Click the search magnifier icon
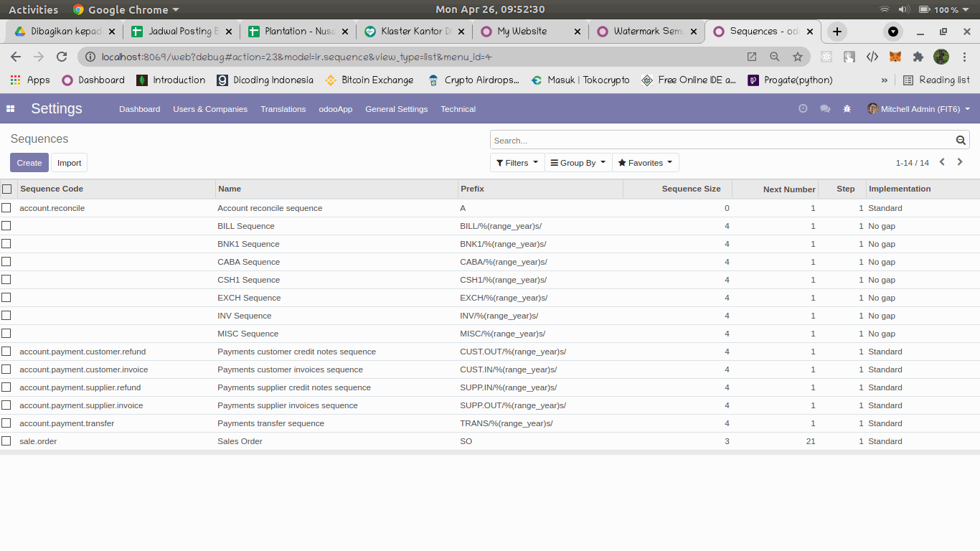Screen dimensions: 980x551 (961, 141)
